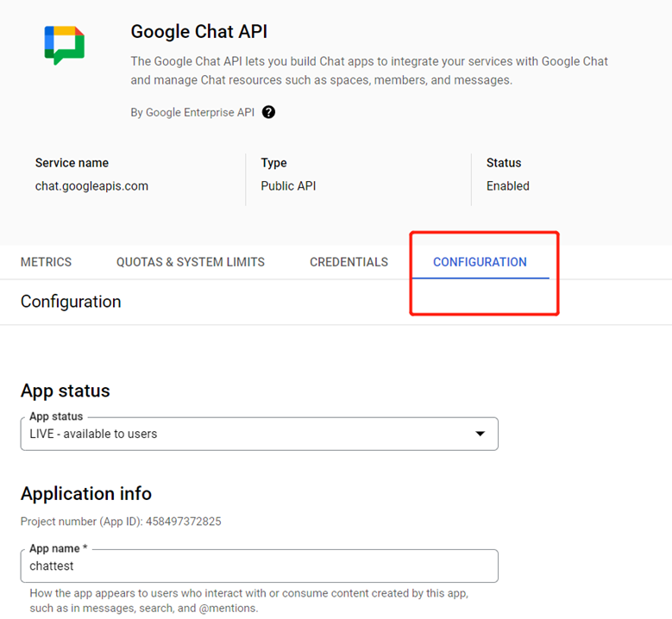Image resolution: width=672 pixels, height=619 pixels.
Task: Click the Project number 458497372825 text
Action: point(121,522)
